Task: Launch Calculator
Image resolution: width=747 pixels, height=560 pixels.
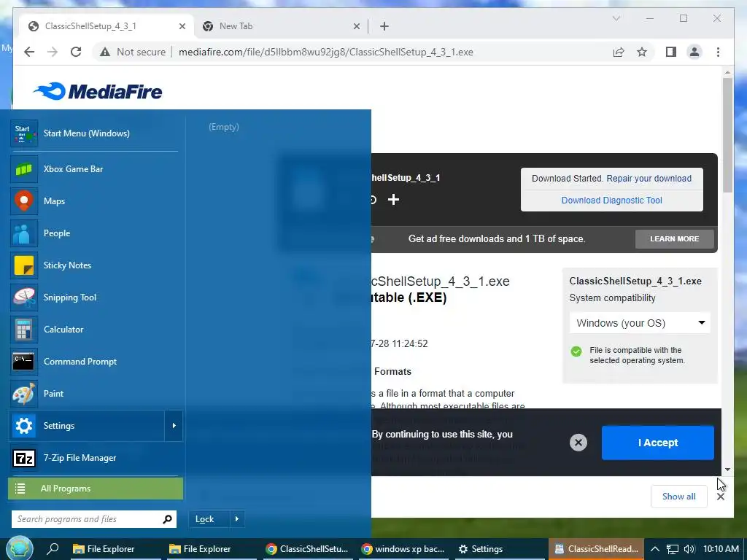Action: pos(96,330)
